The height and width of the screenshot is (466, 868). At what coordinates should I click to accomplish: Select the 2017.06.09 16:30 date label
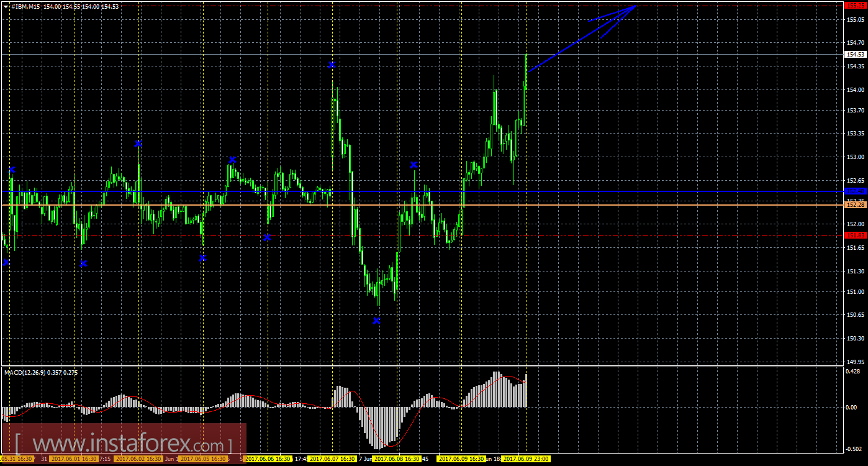[462, 459]
